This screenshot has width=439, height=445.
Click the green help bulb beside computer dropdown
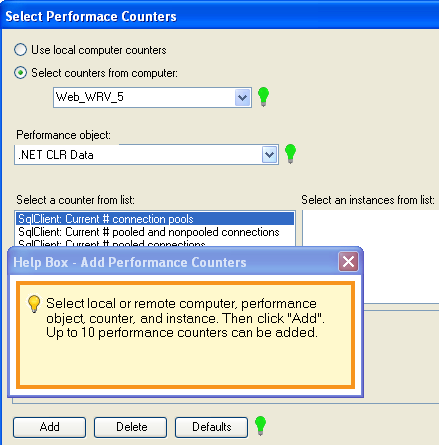coord(263,97)
